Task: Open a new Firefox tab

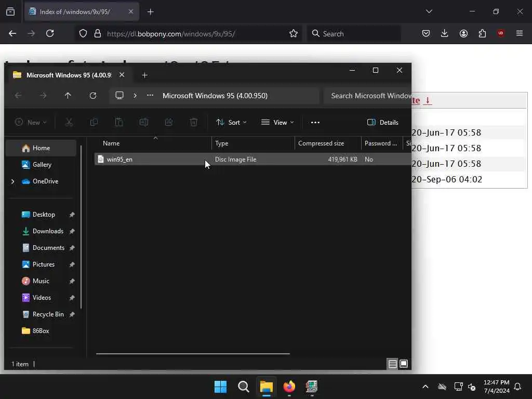Action: pos(150,12)
